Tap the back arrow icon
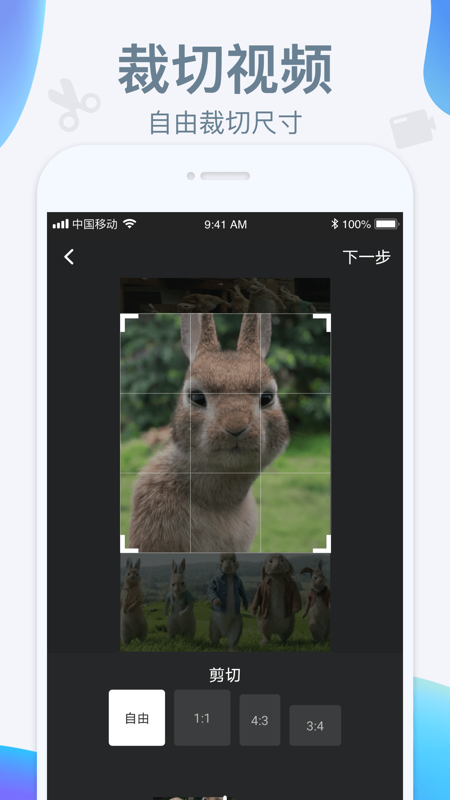 point(69,257)
